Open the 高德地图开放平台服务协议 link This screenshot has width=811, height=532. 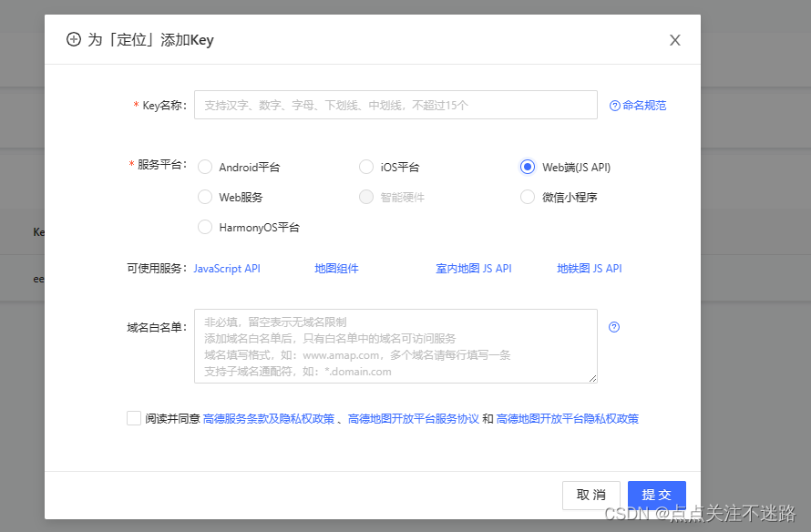click(414, 419)
